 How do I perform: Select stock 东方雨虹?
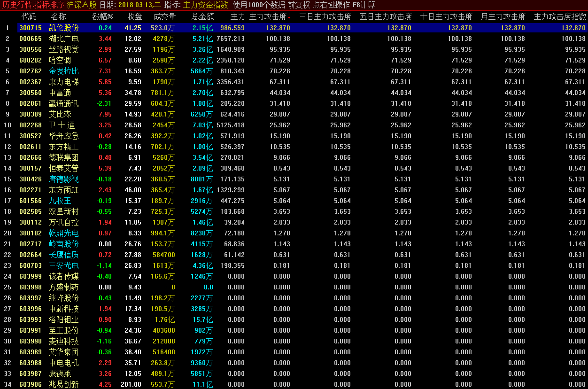click(64, 190)
